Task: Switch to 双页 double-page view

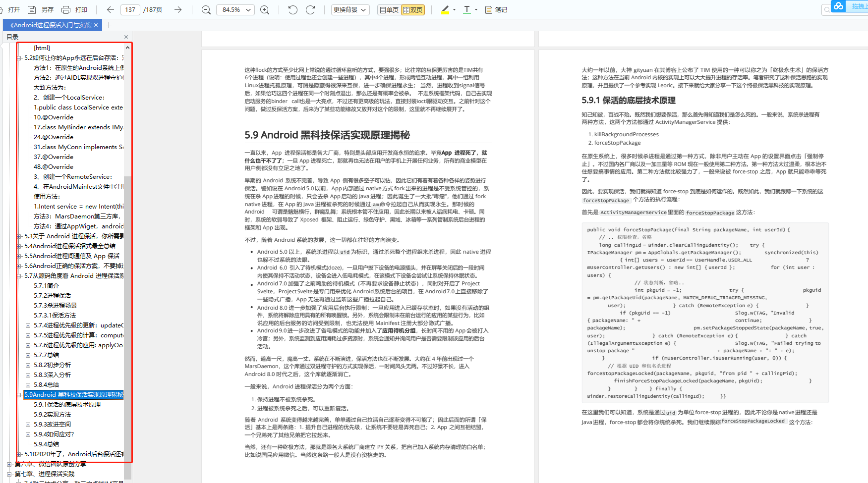Action: pos(413,9)
